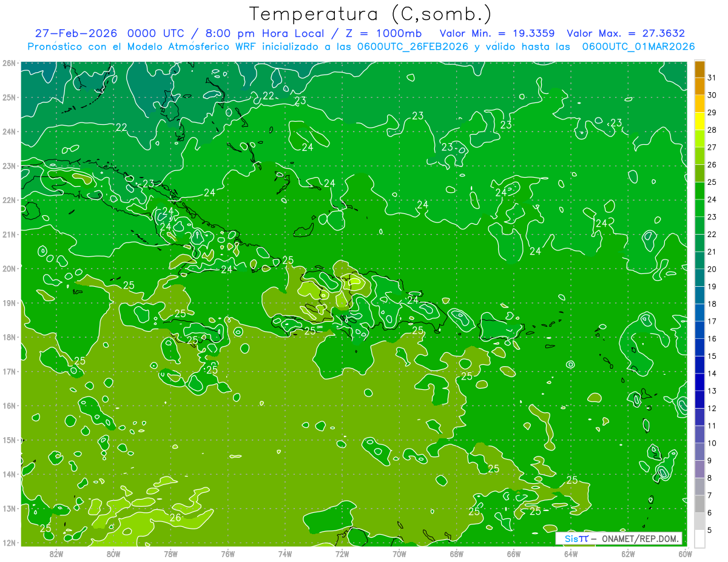728x562 pixels.
Task: Click the longitude label '68W'
Action: pyautogui.click(x=456, y=554)
